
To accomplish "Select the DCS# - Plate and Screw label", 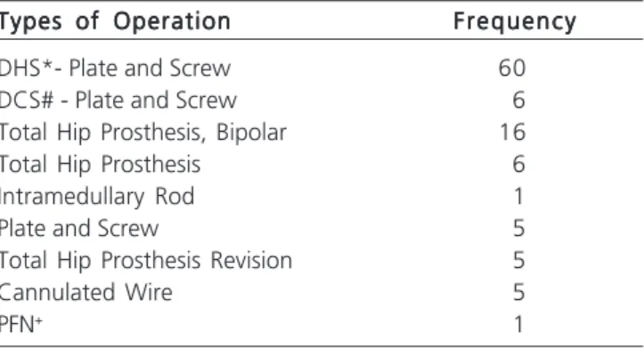I will 118,101.
